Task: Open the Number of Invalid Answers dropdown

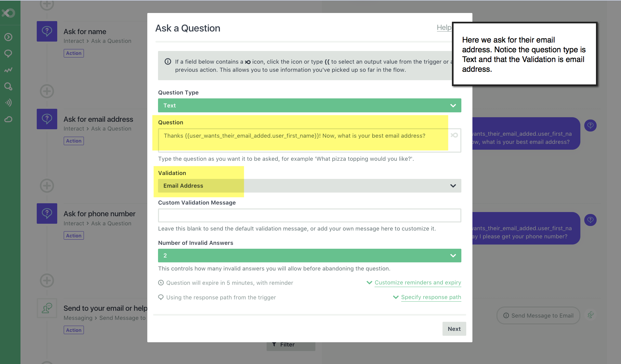Action: (x=309, y=256)
